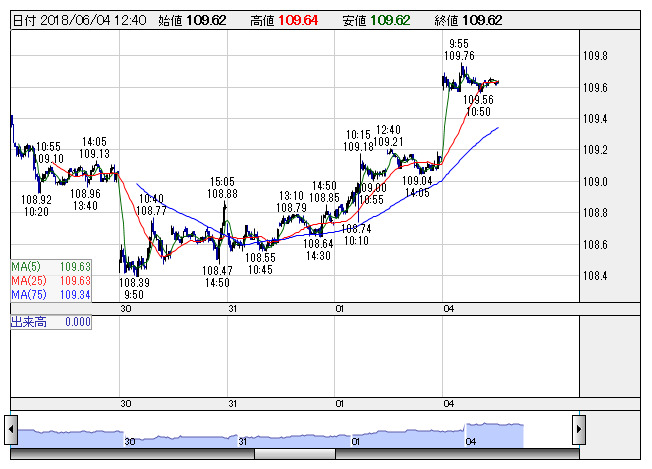Click the 14:30 annotation 108.64

point(319,249)
